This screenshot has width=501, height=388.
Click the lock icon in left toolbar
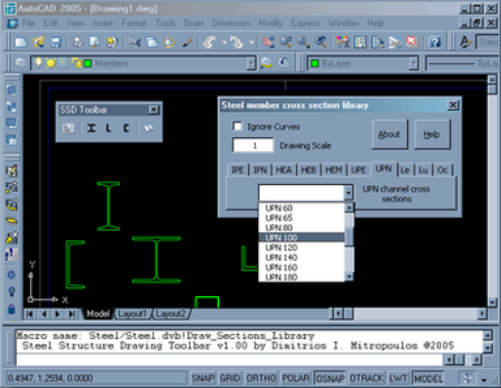click(x=11, y=309)
